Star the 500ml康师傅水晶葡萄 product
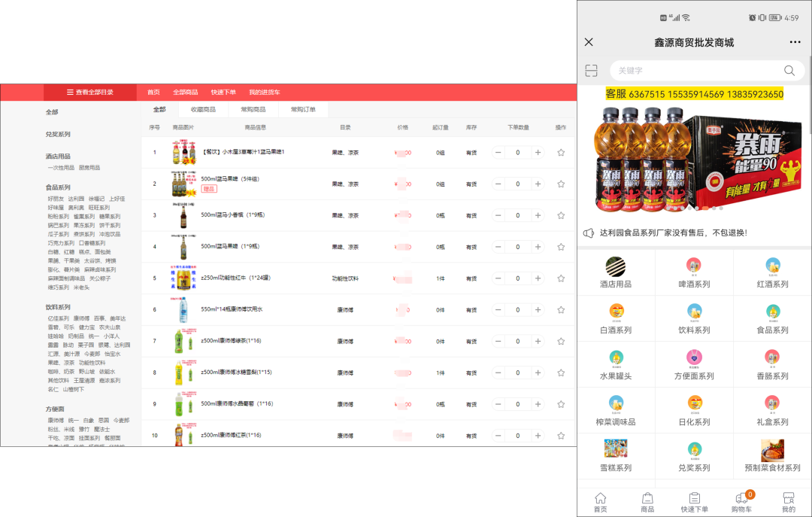This screenshot has width=812, height=517. coord(561,404)
